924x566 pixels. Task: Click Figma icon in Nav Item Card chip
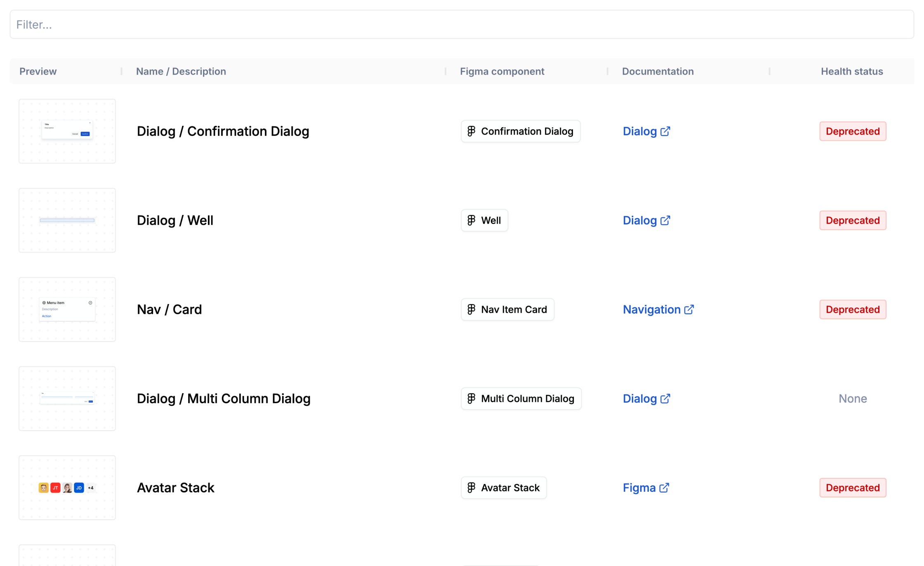tap(471, 309)
